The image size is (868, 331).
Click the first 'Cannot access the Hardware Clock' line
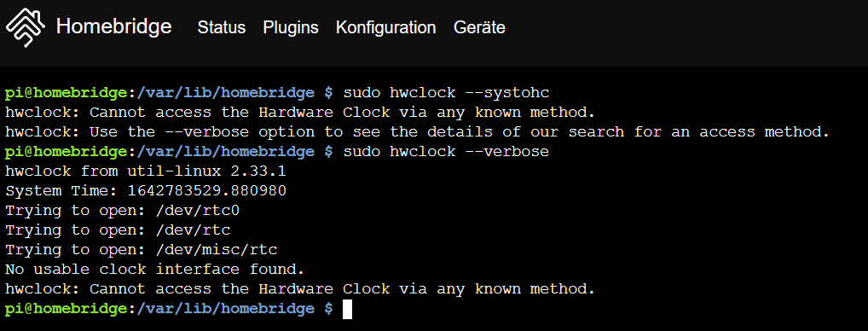point(300,113)
